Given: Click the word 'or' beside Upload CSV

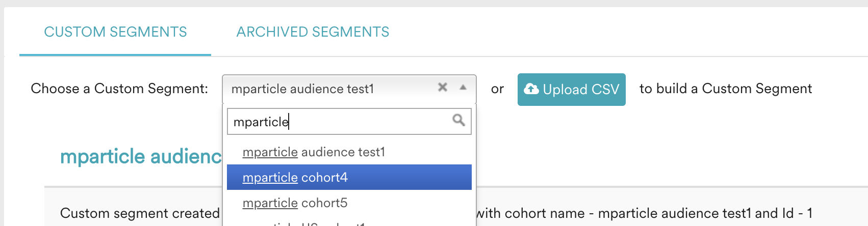Looking at the screenshot, I should point(497,89).
